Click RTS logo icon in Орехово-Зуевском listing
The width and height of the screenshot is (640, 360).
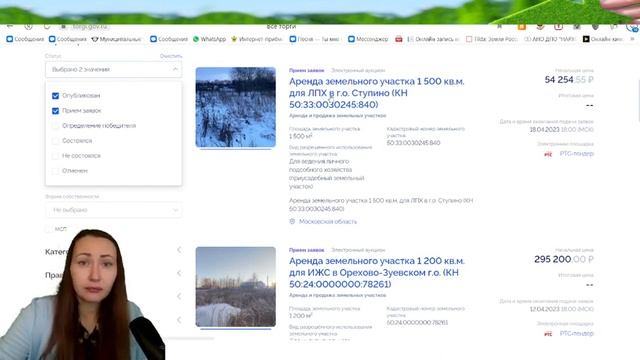[x=548, y=334]
